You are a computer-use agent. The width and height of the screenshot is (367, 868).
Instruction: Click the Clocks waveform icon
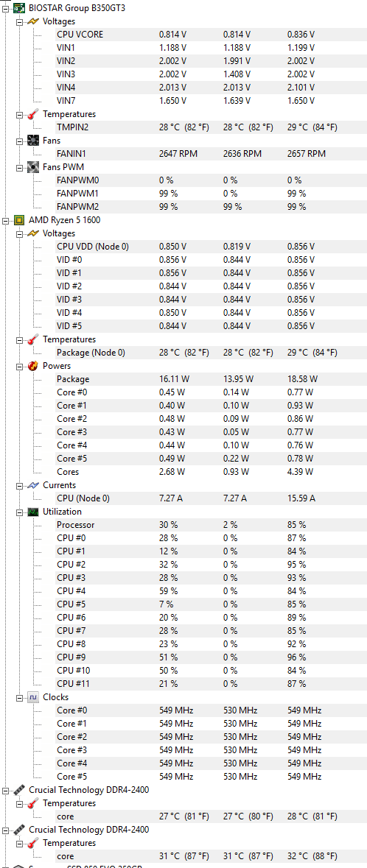[33, 697]
